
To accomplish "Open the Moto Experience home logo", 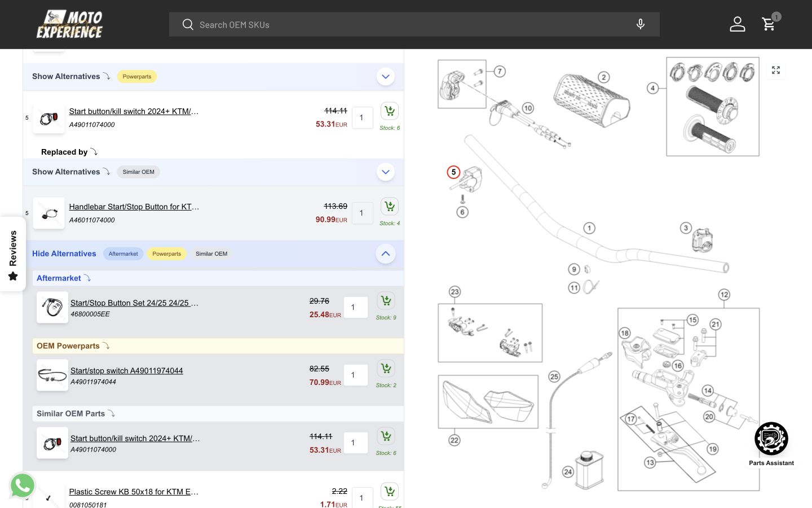I will (69, 24).
